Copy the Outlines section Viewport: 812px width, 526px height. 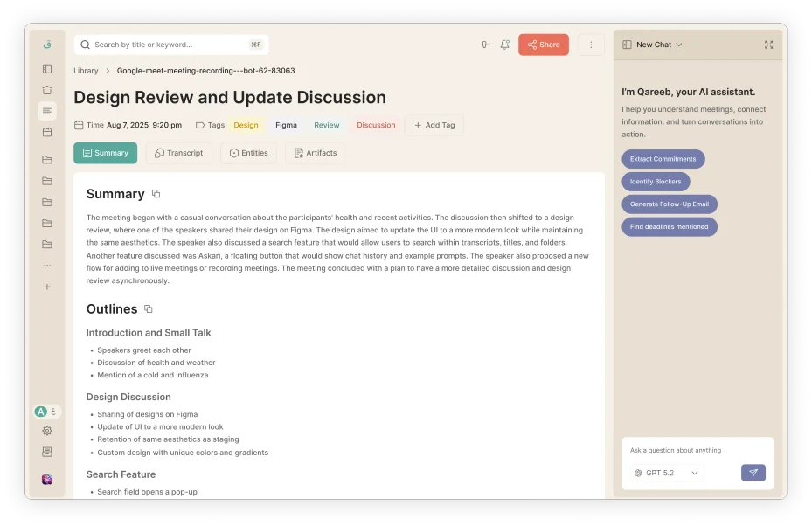148,309
